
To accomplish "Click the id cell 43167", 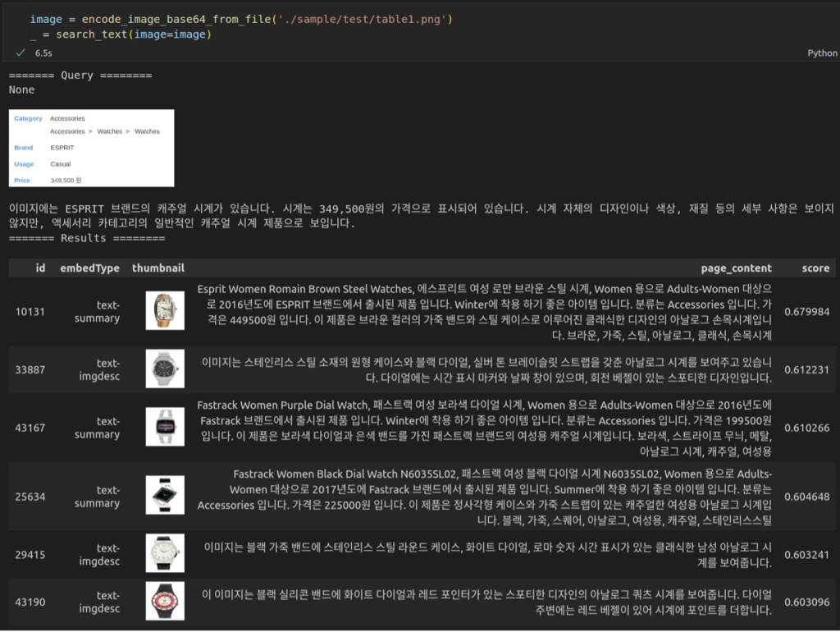I will pos(30,428).
